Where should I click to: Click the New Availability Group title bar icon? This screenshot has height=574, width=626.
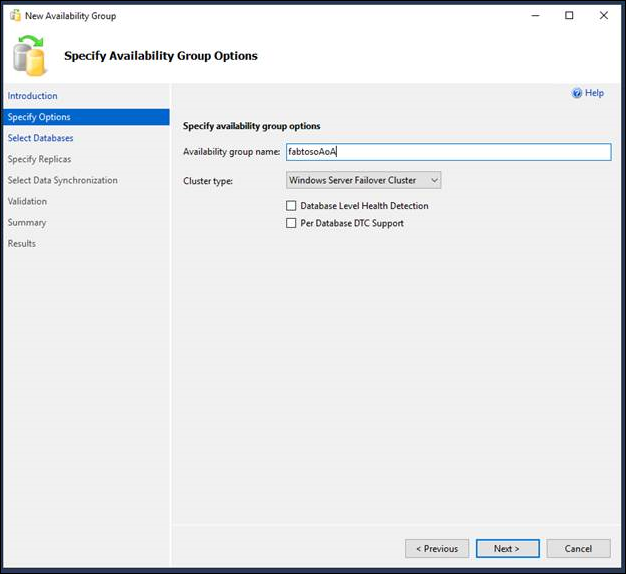(15, 16)
